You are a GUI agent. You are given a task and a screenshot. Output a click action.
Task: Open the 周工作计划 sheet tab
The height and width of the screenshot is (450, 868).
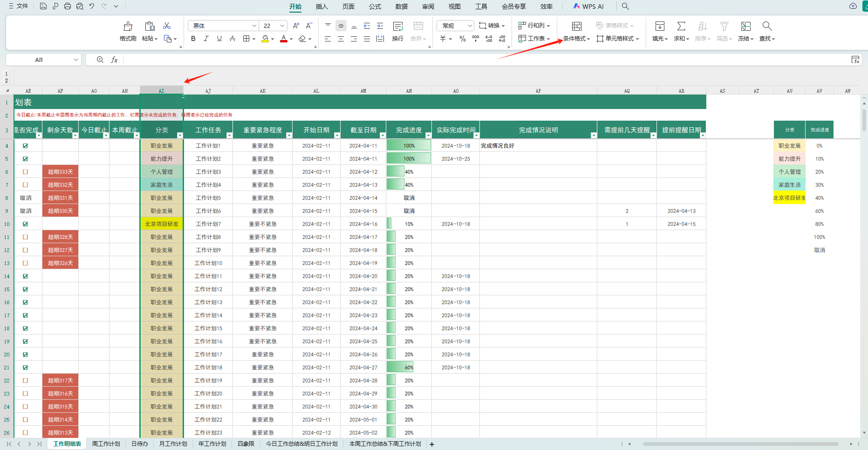(106, 444)
